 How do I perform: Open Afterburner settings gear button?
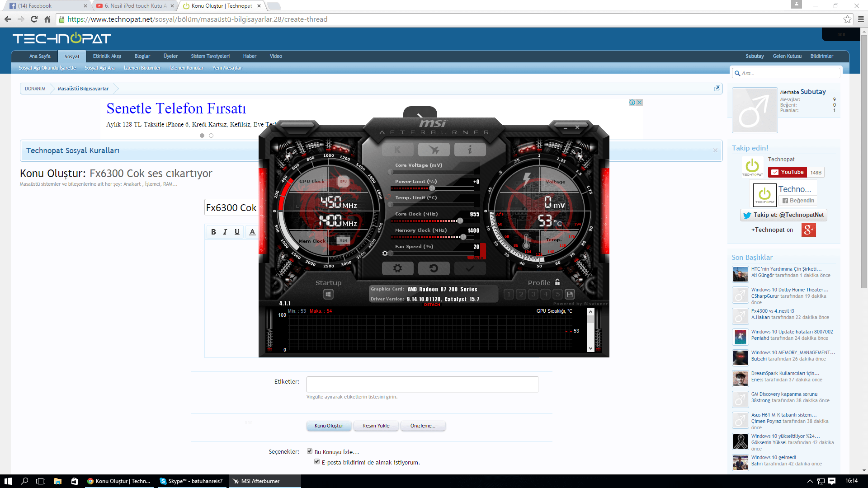pyautogui.click(x=397, y=268)
